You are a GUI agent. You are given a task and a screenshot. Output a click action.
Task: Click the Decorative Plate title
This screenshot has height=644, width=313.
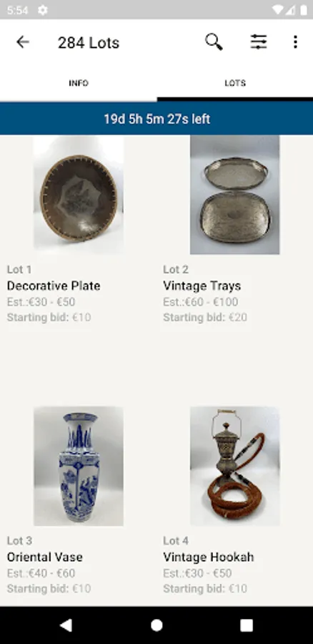click(54, 286)
